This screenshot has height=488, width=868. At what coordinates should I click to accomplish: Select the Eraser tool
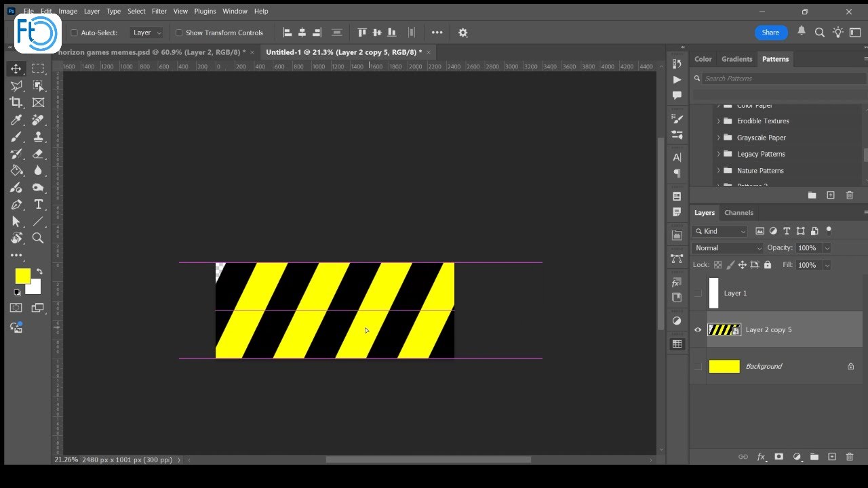[x=38, y=153]
